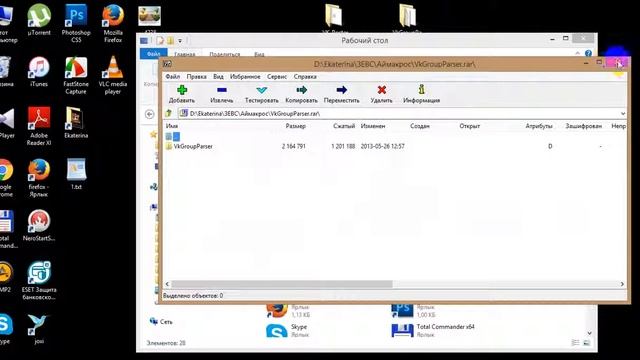The image size is (640, 360).
Task: Open the Сервис menu
Action: click(x=277, y=76)
